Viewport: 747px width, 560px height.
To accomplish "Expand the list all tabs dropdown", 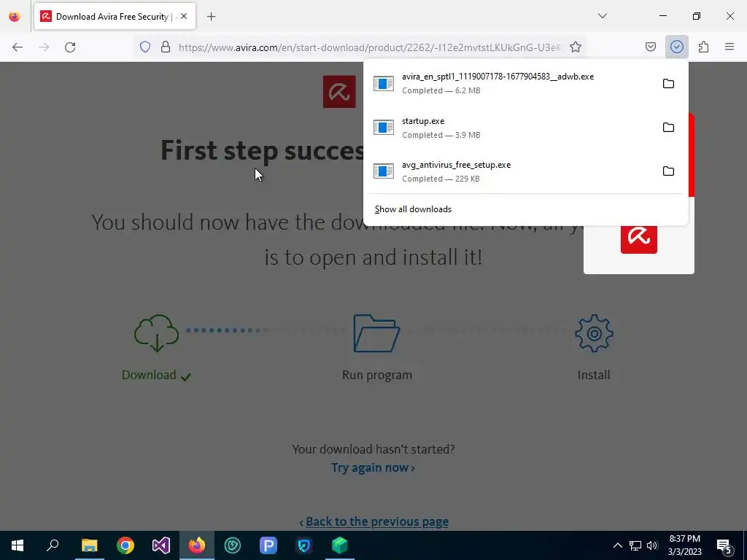I will (x=602, y=16).
